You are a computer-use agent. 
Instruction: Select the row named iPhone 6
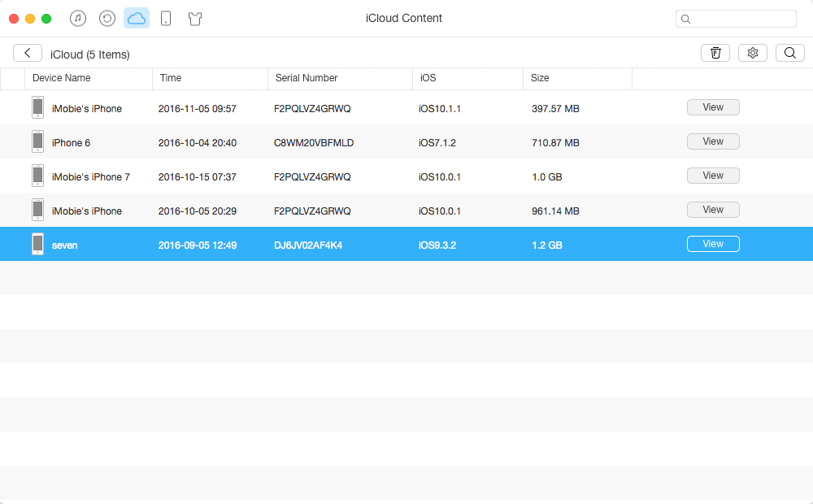[406, 141]
